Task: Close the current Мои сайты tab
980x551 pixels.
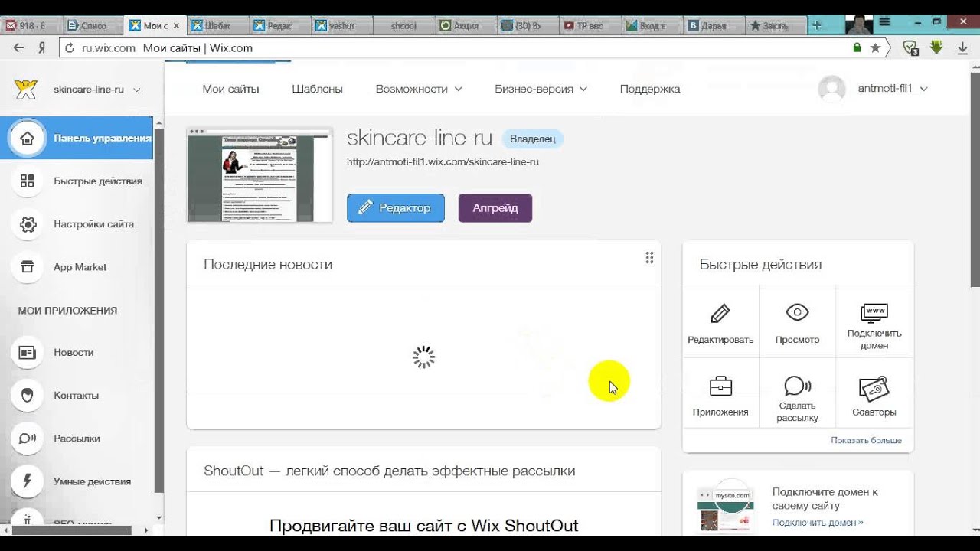Action: click(176, 25)
